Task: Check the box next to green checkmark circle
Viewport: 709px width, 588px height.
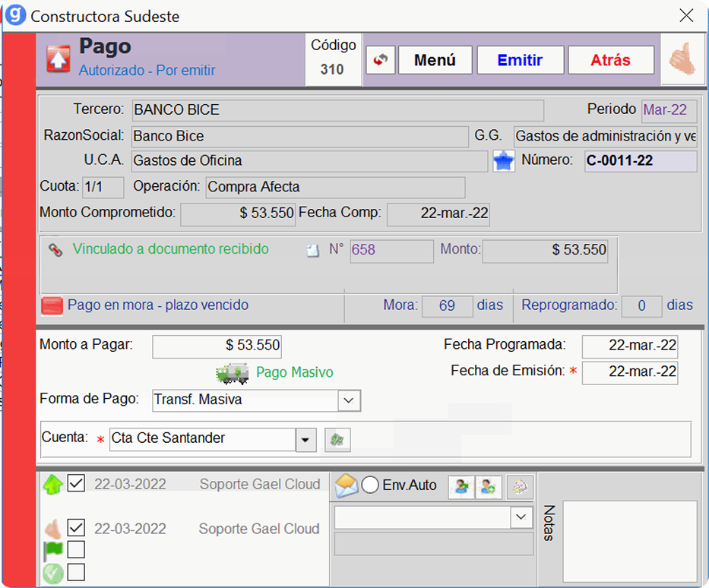Action: (x=76, y=572)
